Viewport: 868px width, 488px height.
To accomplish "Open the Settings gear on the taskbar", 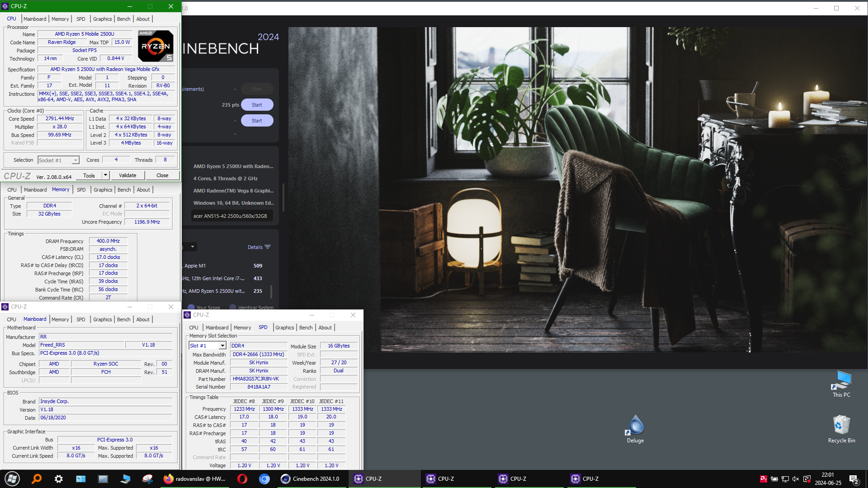I will point(59,479).
